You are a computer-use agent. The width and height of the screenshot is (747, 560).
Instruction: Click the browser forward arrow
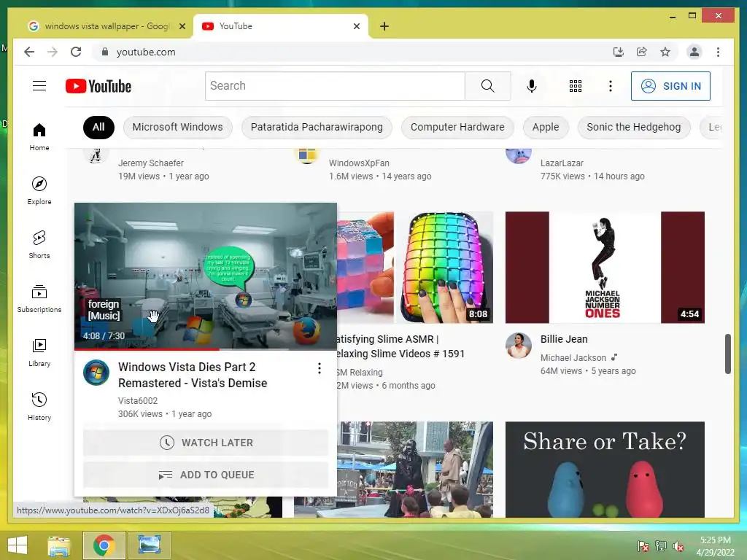tap(53, 52)
